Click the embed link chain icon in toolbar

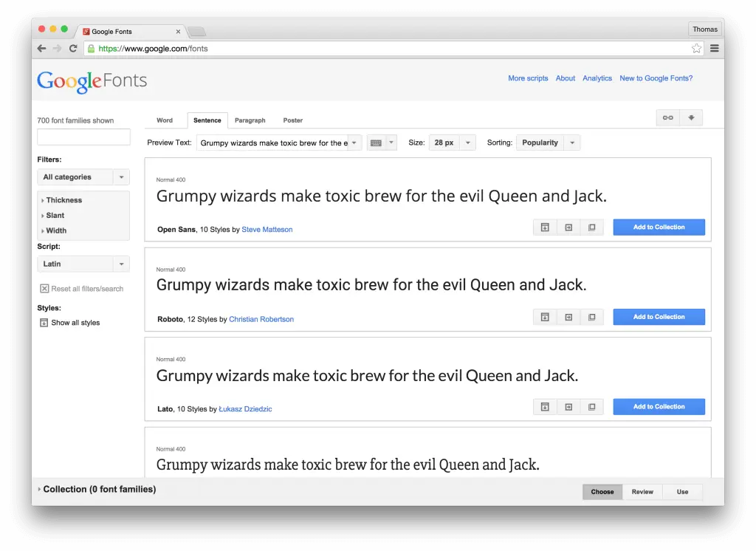tap(667, 117)
